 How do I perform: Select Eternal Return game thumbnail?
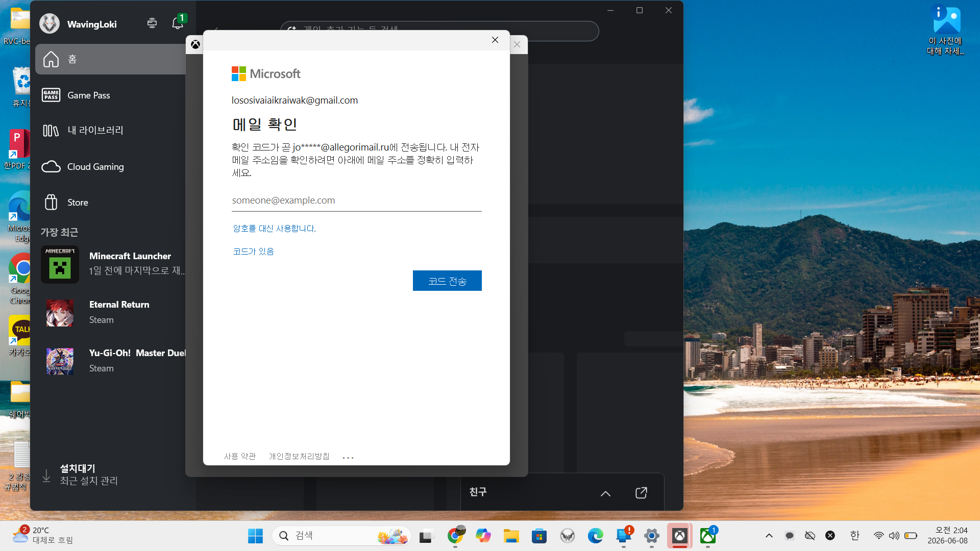60,313
